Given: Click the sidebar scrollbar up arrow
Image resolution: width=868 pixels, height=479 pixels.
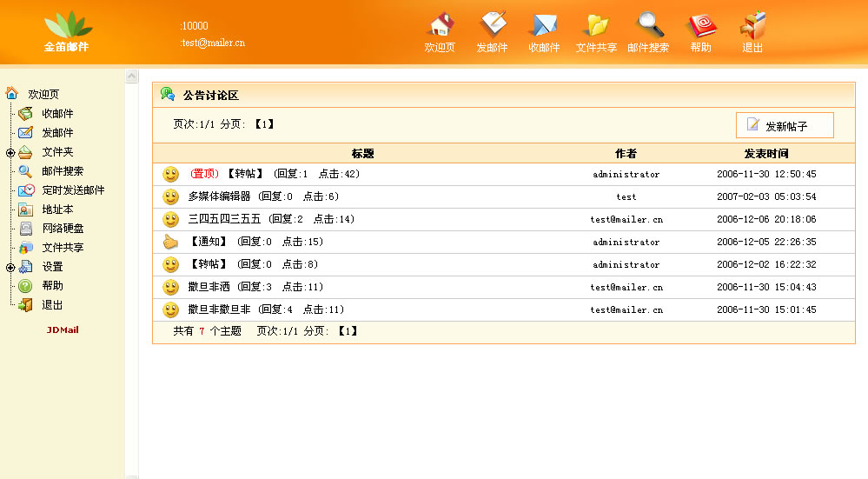Looking at the screenshot, I should point(132,77).
